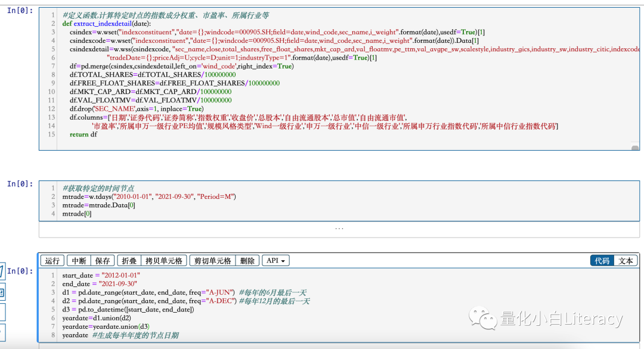Switch cell type to 代码
Screen dimensions: 644x349
point(602,261)
